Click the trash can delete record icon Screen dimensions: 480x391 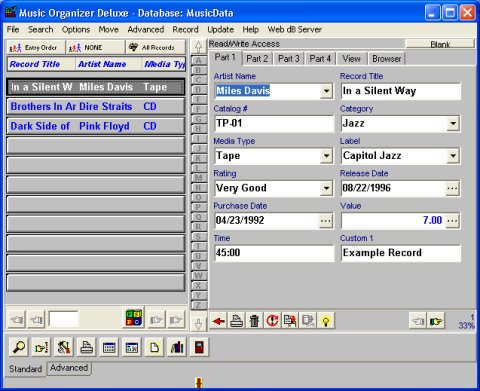(254, 321)
